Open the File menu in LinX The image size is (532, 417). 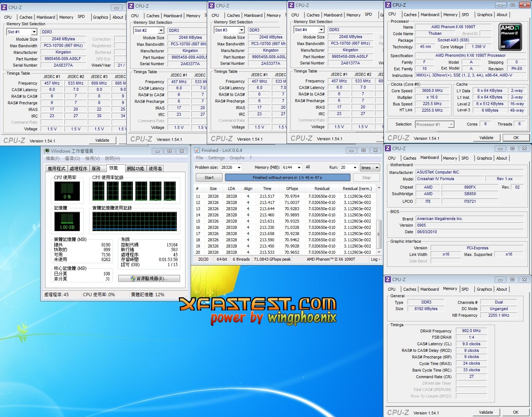[x=199, y=158]
